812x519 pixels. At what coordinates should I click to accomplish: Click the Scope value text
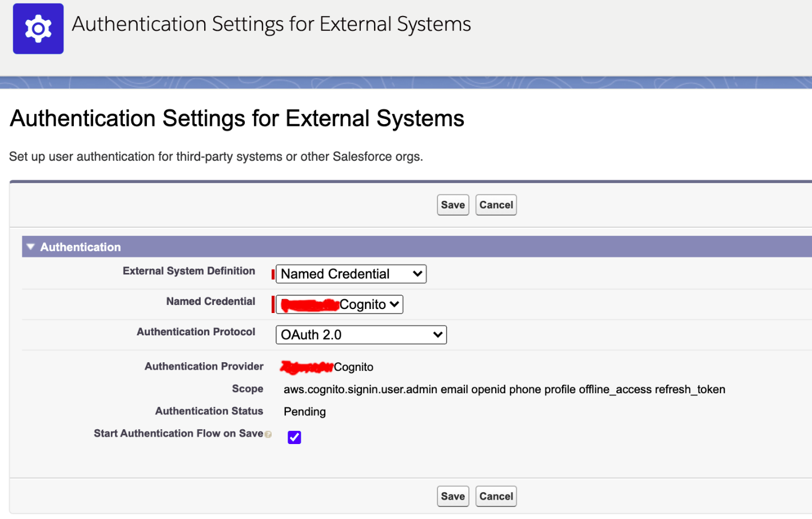pyautogui.click(x=504, y=390)
